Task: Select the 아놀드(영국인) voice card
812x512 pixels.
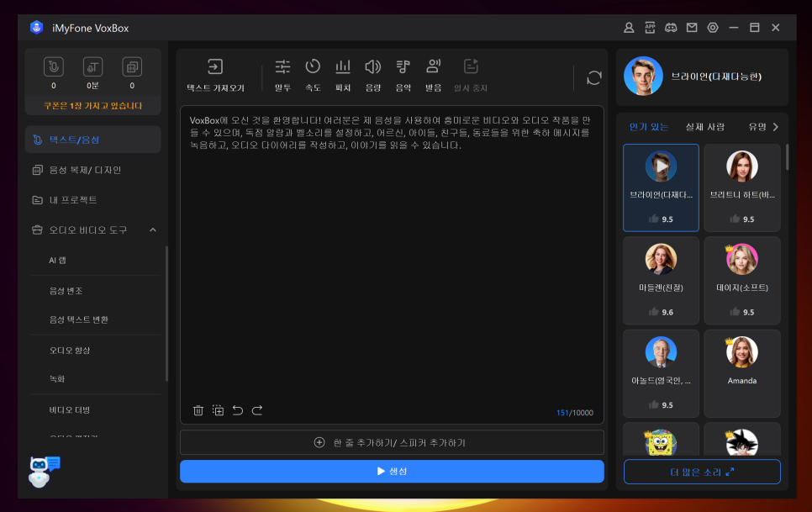Action: pos(661,373)
